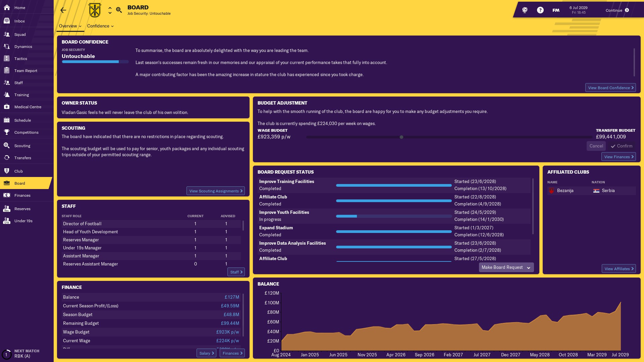Open the help question mark icon
This screenshot has width=644, height=362.
click(540, 10)
